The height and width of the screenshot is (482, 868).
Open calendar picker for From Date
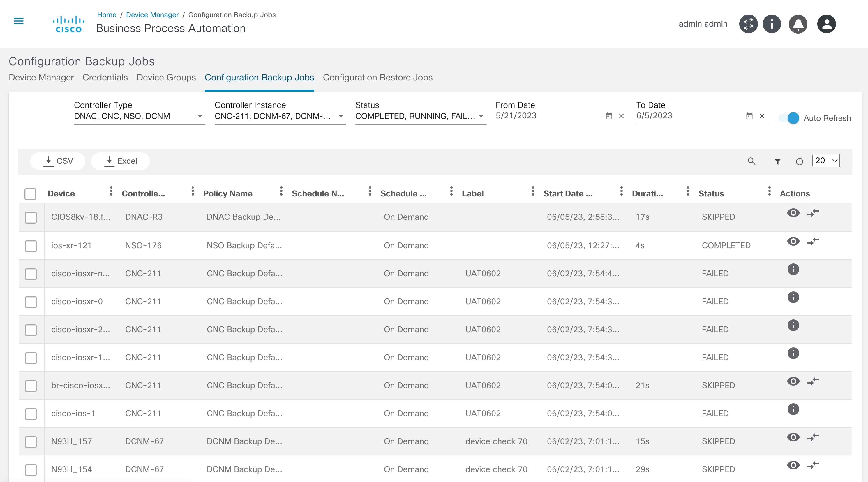tap(608, 116)
